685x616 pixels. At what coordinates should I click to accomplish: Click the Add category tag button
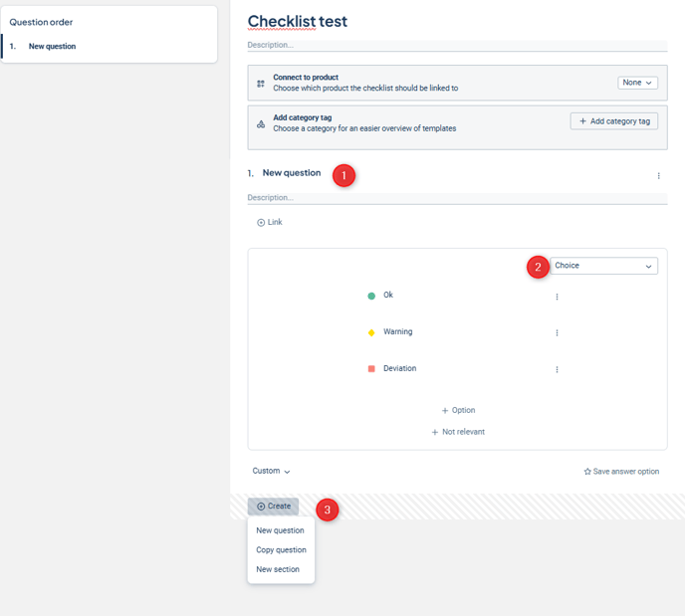click(x=613, y=121)
